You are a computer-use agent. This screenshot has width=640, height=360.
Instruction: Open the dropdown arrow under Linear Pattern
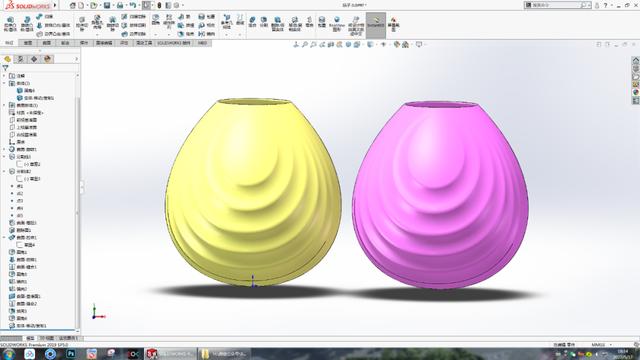[169, 35]
